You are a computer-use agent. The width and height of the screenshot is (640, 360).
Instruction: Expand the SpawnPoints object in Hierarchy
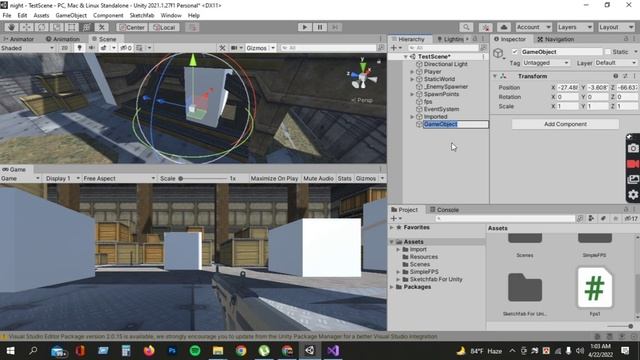412,94
